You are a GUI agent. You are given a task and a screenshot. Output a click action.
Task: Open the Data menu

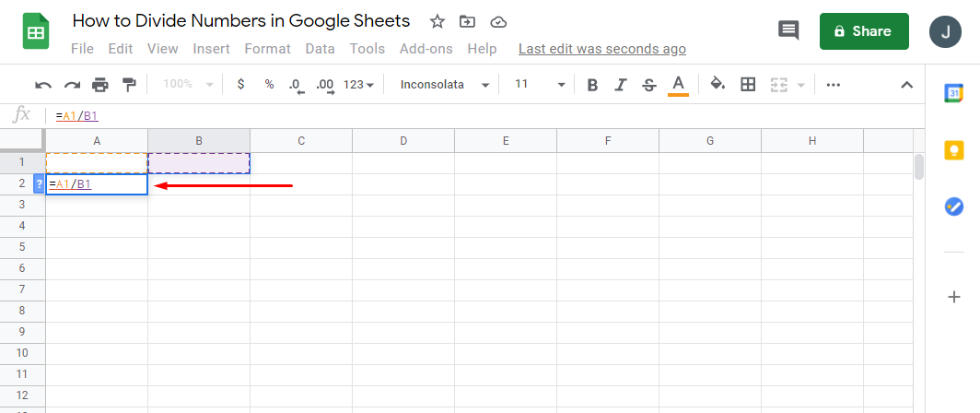click(321, 49)
